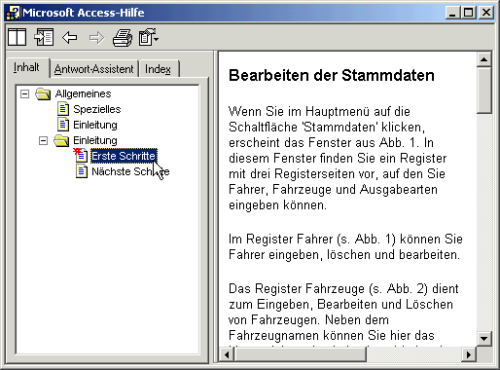This screenshot has height=370, width=500.
Task: Open the Spezielles help topic
Action: [97, 109]
